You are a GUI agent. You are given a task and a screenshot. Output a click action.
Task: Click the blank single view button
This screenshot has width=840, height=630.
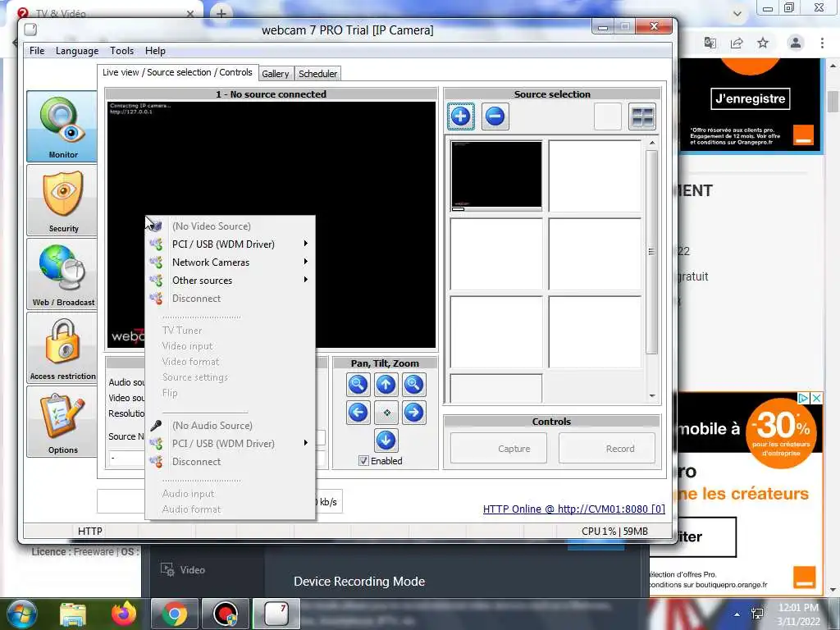608,116
